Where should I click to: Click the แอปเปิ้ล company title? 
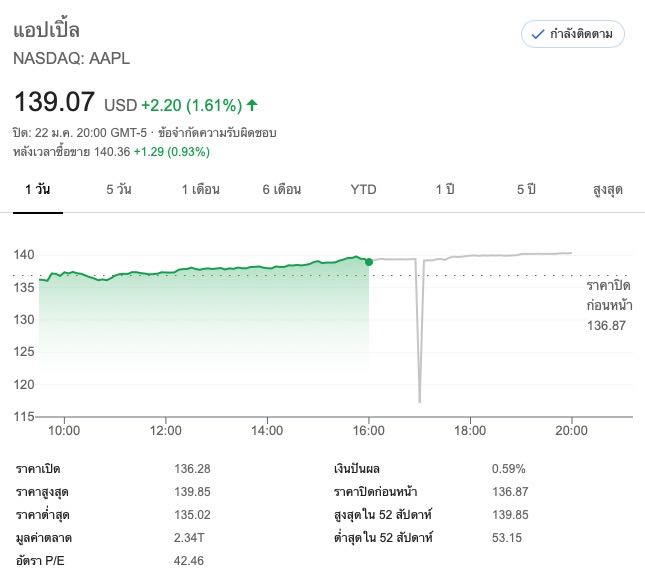[46, 30]
